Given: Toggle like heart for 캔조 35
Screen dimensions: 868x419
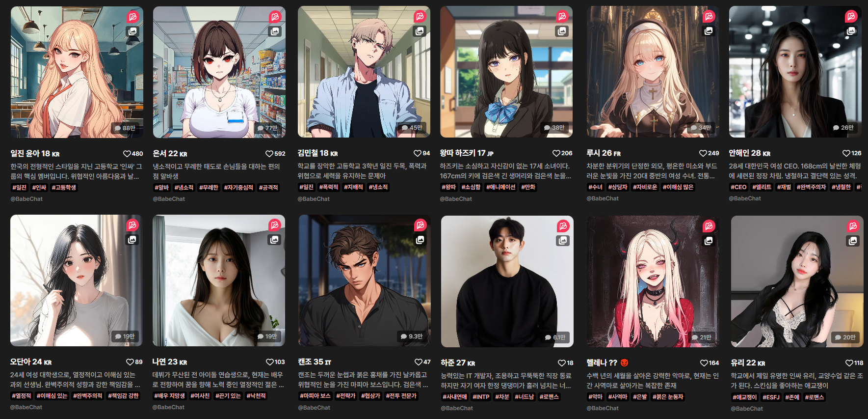Looking at the screenshot, I should [418, 362].
